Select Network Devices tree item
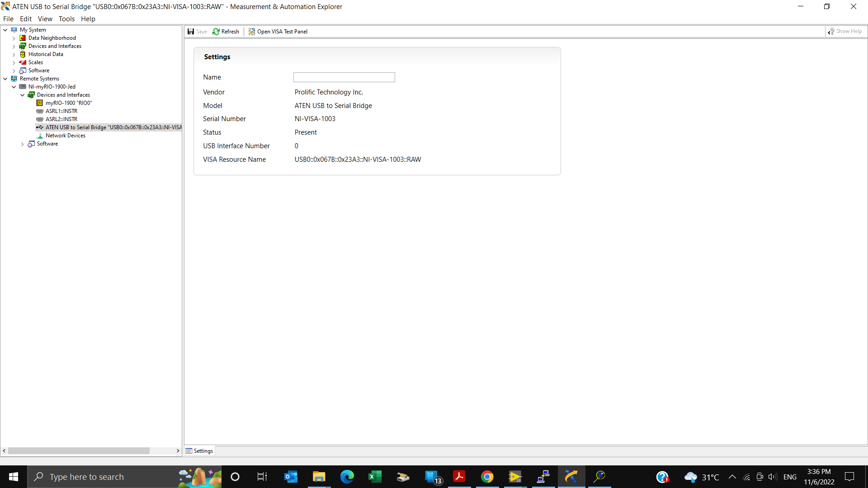This screenshot has height=488, width=868. click(x=65, y=135)
